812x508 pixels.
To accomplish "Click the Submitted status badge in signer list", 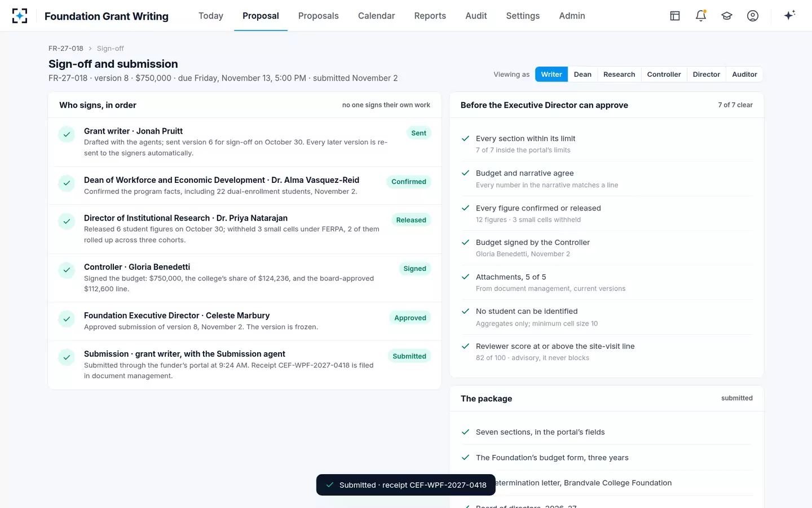I will click(x=409, y=356).
